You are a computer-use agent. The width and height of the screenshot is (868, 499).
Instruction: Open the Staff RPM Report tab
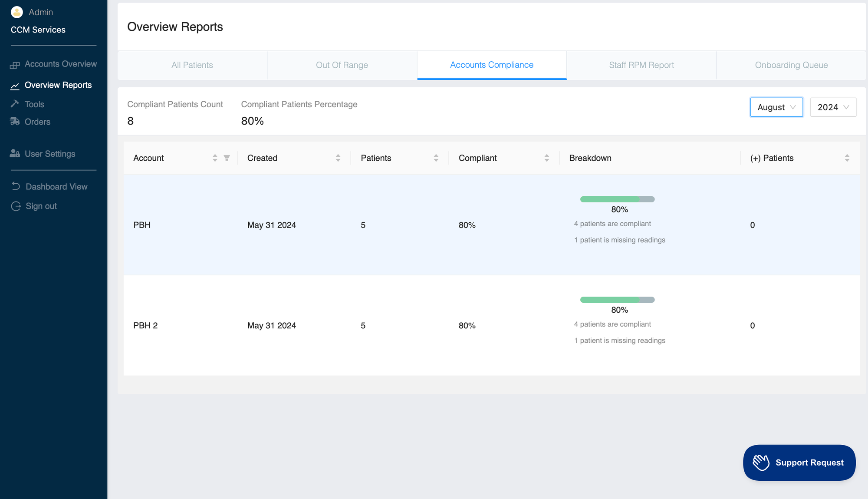pos(641,65)
